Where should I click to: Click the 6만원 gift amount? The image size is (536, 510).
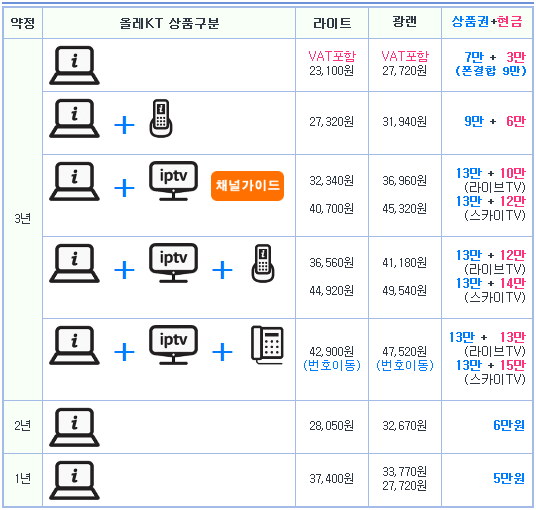point(509,425)
